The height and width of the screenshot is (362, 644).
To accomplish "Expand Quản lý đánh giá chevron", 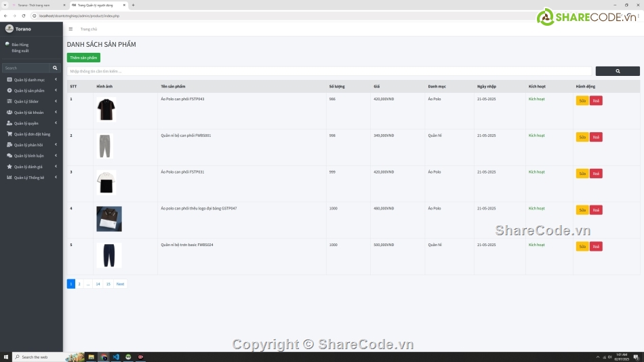I will pos(56,166).
